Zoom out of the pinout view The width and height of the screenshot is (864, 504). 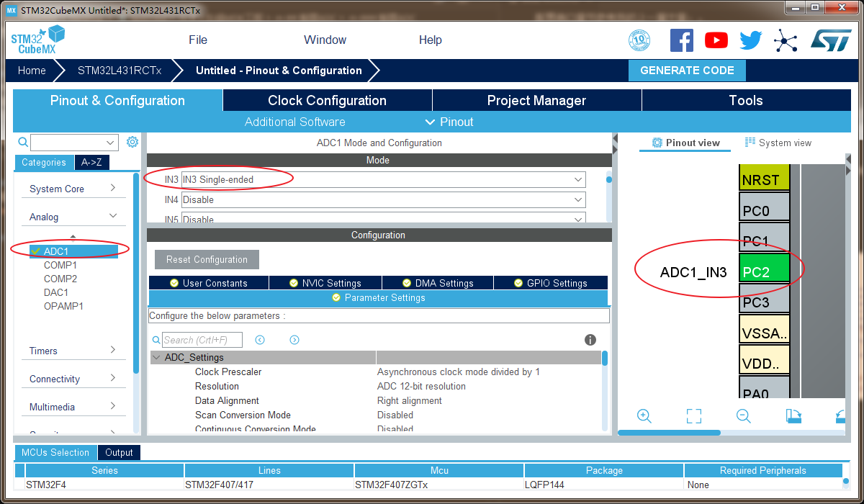click(744, 415)
